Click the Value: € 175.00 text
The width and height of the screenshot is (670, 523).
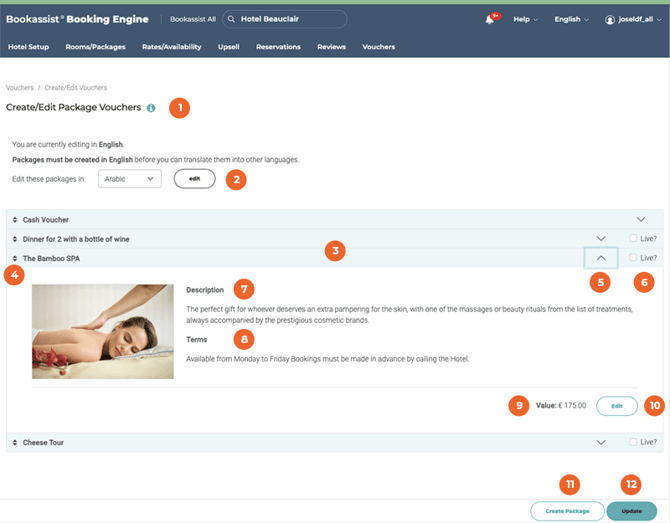coord(561,405)
